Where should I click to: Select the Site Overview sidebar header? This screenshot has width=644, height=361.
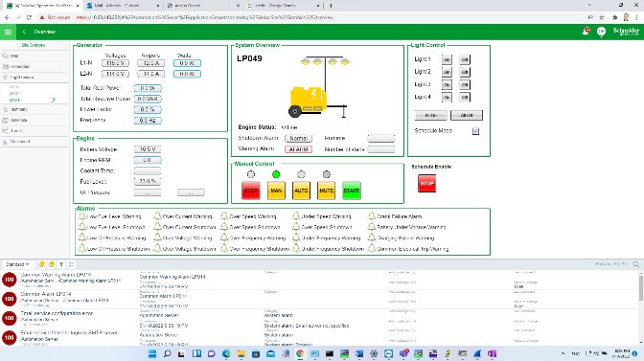point(34,45)
